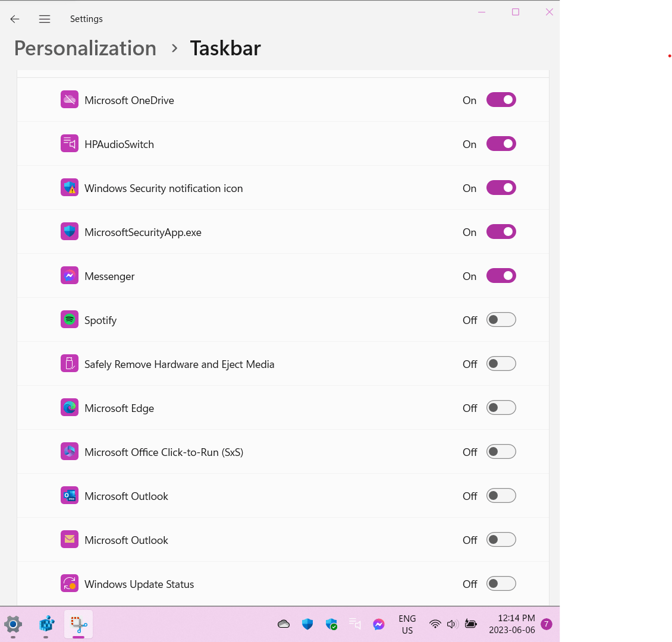
Task: Open the Settings navigation hamburger menu
Action: [x=45, y=19]
